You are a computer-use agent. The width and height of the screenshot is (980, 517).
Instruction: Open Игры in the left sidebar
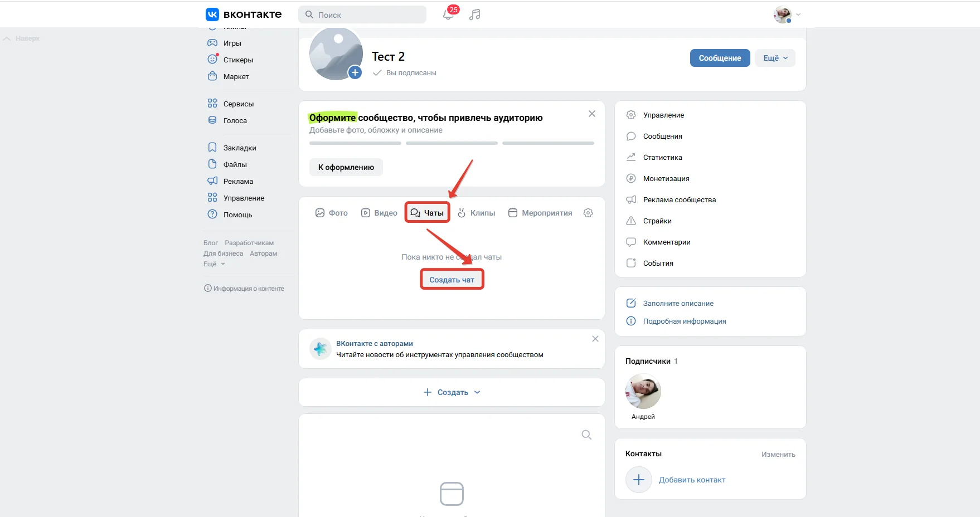(232, 43)
